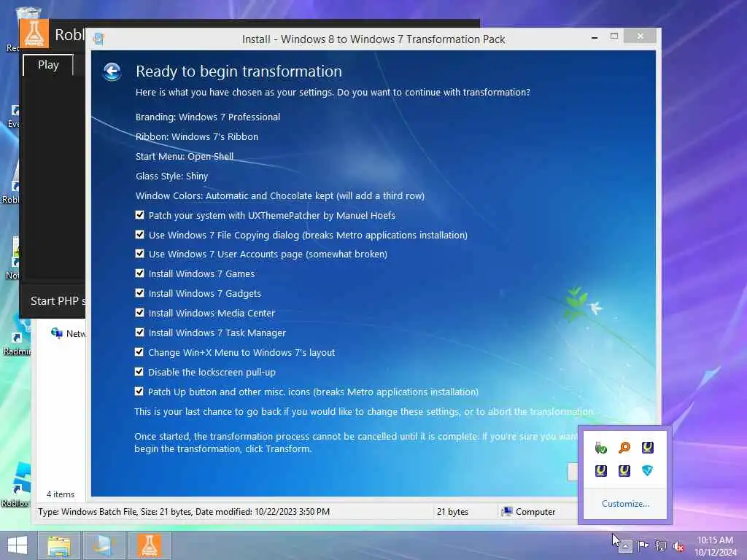
Task: Click the orange flask logo in the background window
Action: tap(34, 34)
